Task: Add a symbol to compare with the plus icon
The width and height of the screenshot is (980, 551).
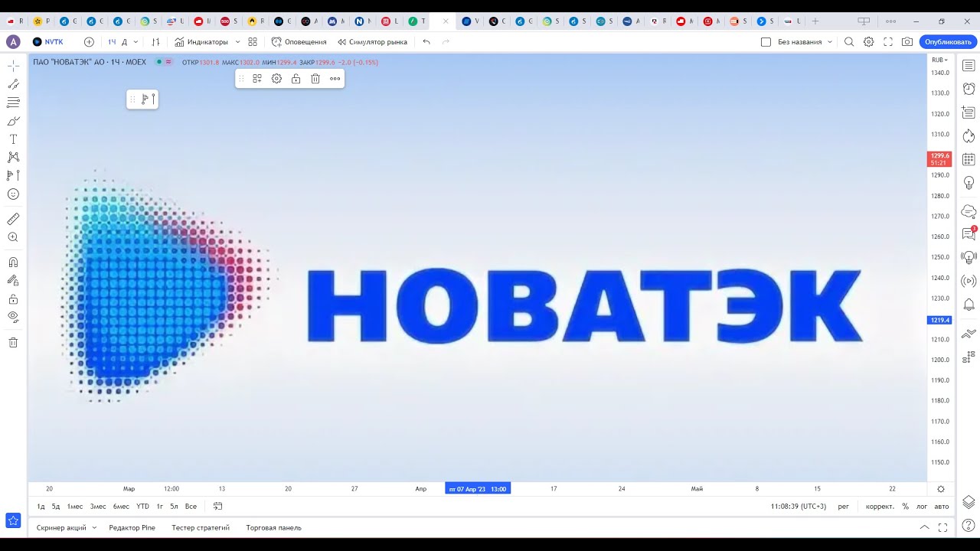Action: 89,42
